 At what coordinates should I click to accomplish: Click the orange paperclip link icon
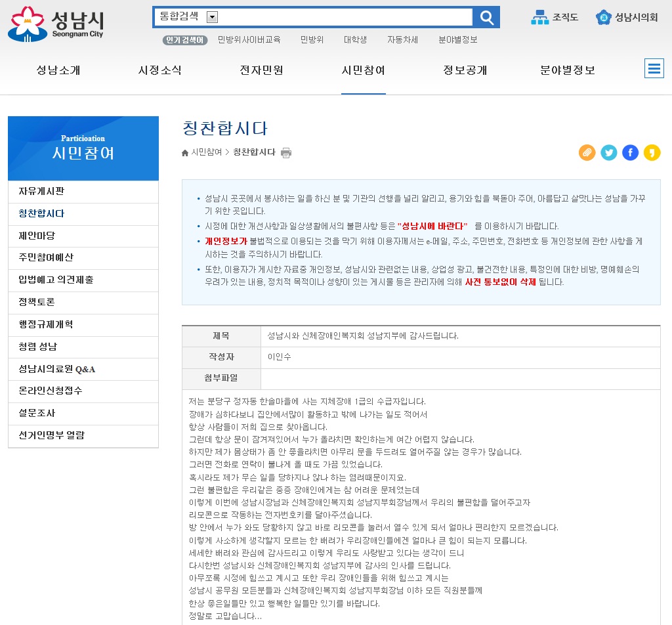click(x=587, y=152)
